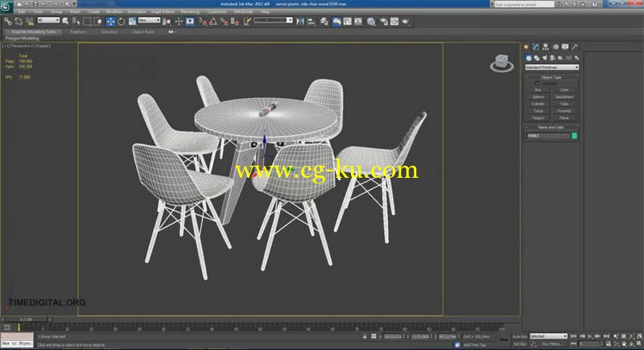Select Shapes create category icon
Screen dimensions: 644x350
(x=537, y=58)
